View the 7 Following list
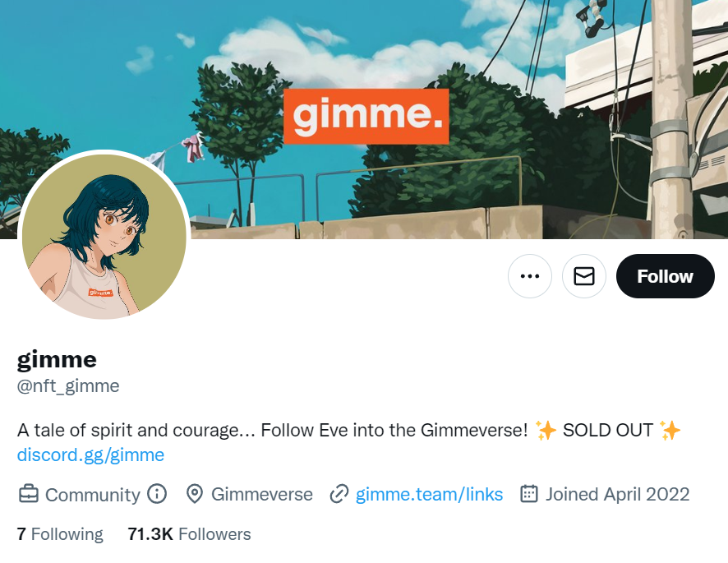This screenshot has width=728, height=563. [x=60, y=534]
